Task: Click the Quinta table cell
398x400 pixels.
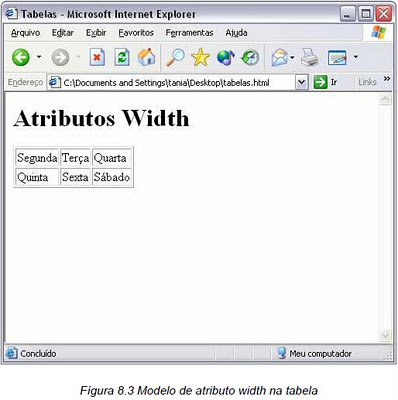Action: pos(37,177)
